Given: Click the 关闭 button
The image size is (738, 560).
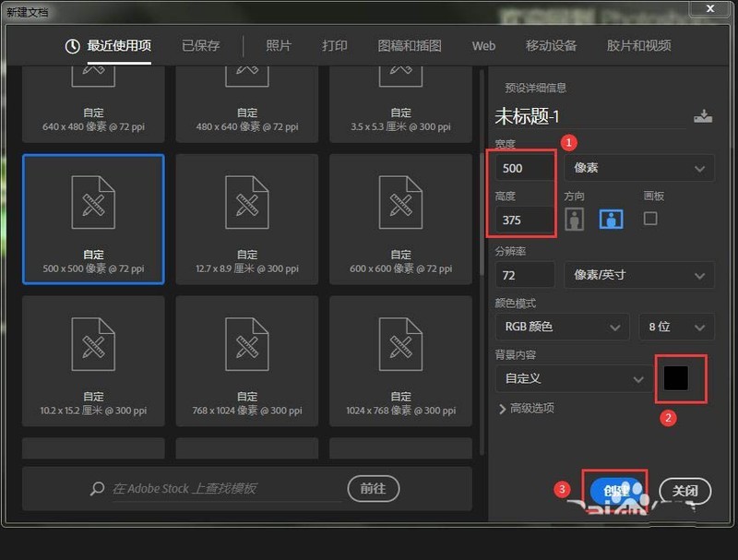Looking at the screenshot, I should coord(684,492).
